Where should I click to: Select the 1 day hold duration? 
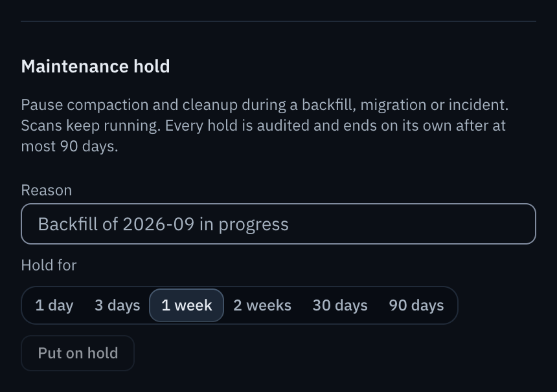(x=54, y=305)
